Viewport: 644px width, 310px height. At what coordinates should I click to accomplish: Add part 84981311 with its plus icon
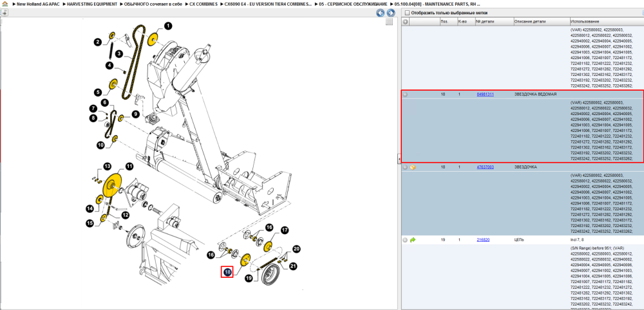tap(405, 95)
